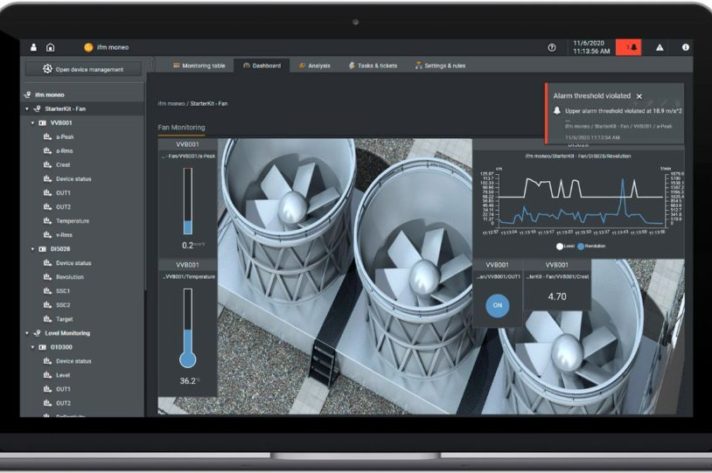
Task: Select the Fan Monitoring dashboard heading
Action: click(181, 128)
